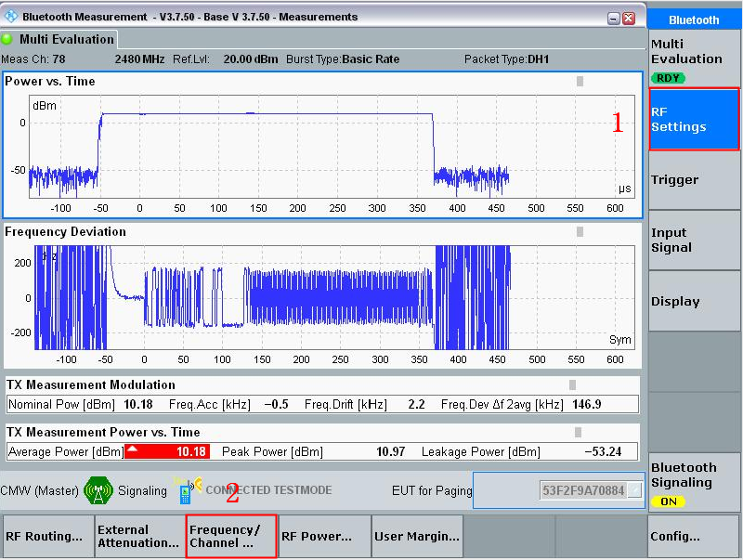This screenshot has width=743, height=560.
Task: Click the Leakage Power value −53.24
Action: (x=603, y=451)
